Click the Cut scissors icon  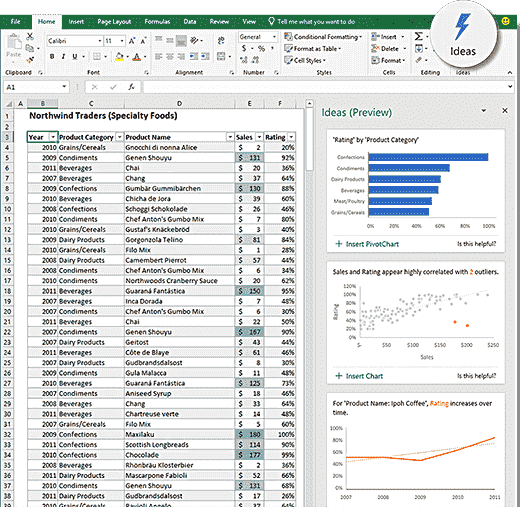click(x=30, y=36)
